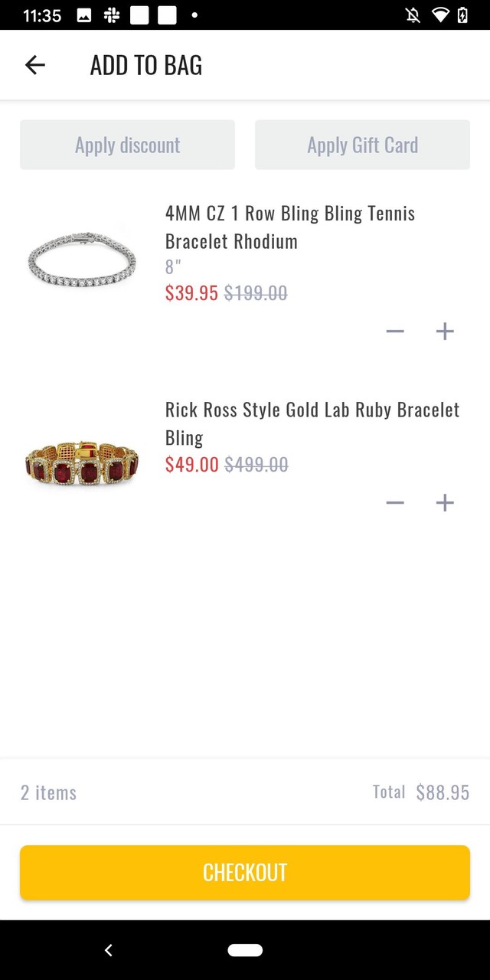The height and width of the screenshot is (980, 490).
Task: Open Apply Gift Card
Action: point(362,145)
